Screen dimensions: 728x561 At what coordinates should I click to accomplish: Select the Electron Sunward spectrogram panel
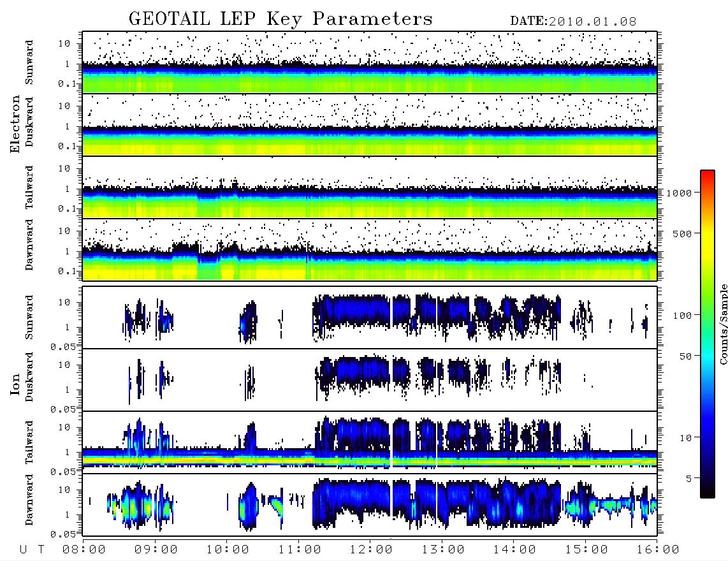coord(370,62)
